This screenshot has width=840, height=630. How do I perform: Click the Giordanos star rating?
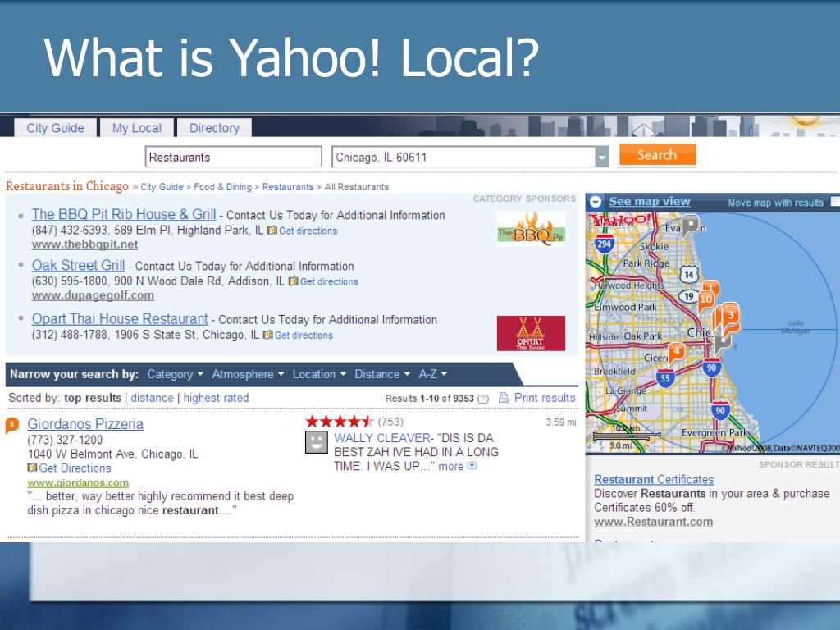coord(339,422)
